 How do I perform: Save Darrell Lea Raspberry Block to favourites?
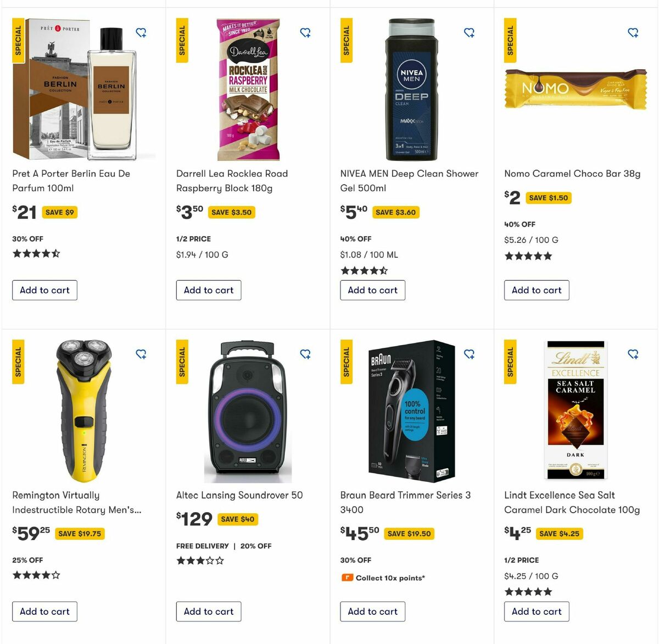coord(305,32)
